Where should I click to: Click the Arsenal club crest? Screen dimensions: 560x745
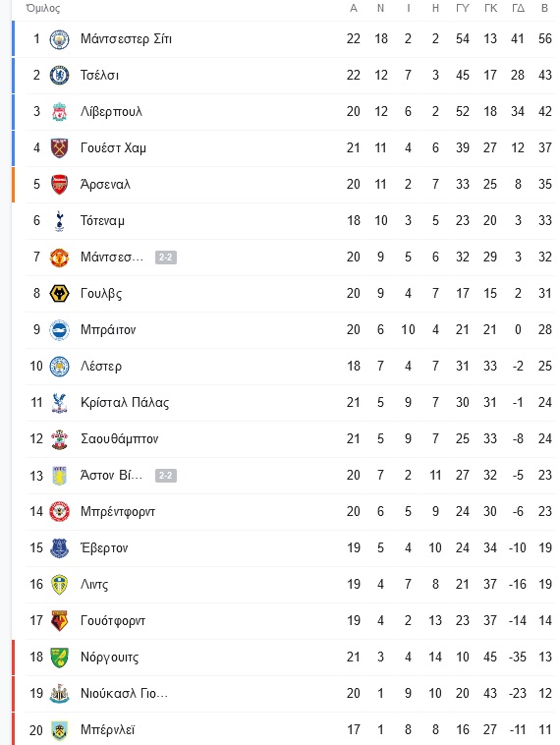pyautogui.click(x=59, y=185)
